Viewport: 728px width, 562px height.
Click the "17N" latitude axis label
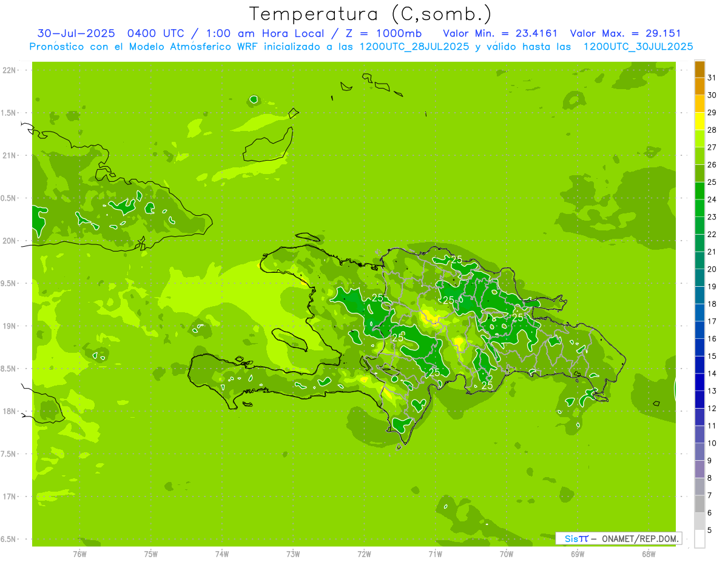point(9,497)
